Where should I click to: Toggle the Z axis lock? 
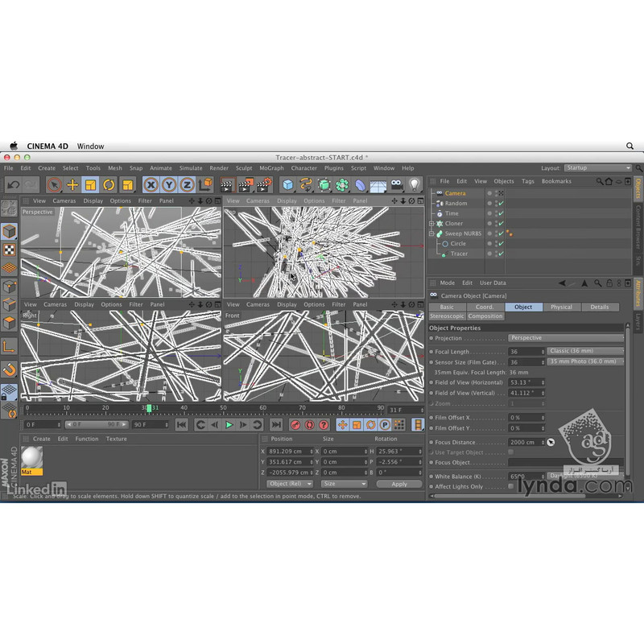(x=188, y=185)
